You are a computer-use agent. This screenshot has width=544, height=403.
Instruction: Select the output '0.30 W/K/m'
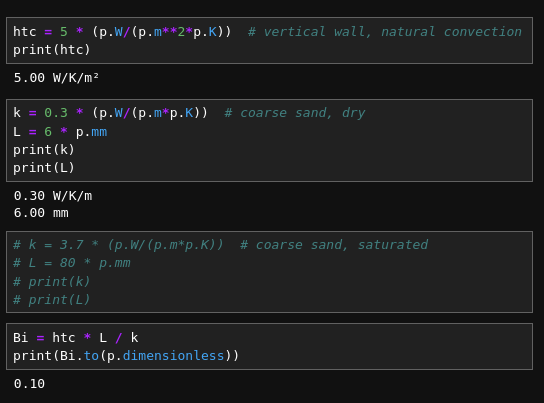click(53, 196)
